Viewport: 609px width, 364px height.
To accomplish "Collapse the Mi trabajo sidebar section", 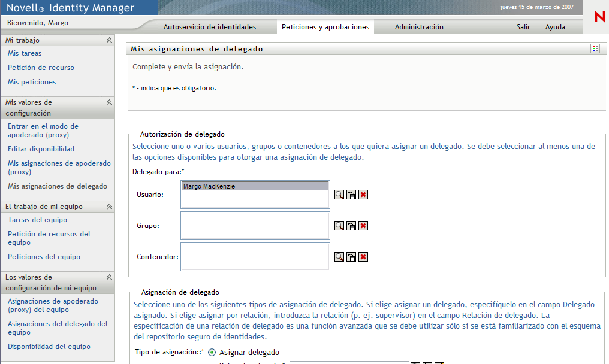I will (110, 40).
